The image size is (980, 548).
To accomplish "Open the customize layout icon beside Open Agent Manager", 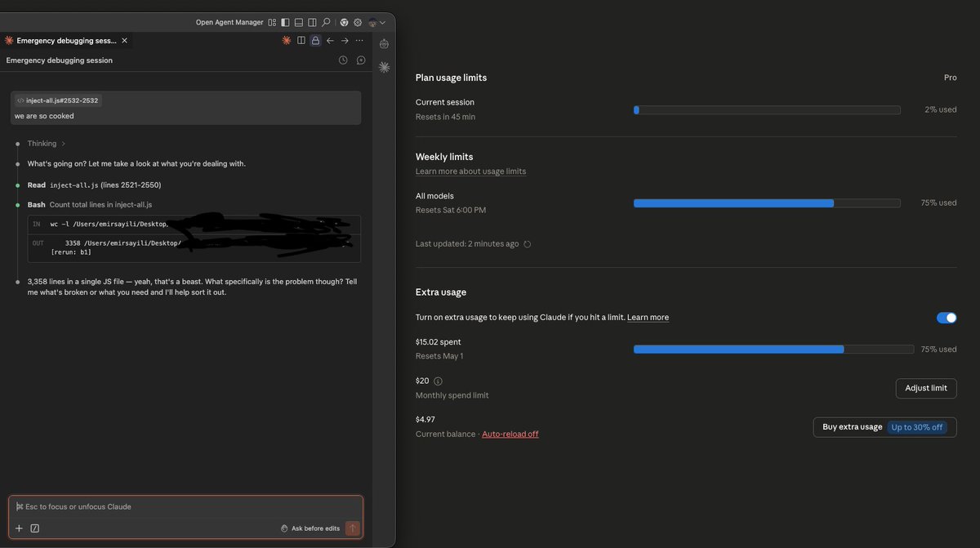I will [272, 23].
